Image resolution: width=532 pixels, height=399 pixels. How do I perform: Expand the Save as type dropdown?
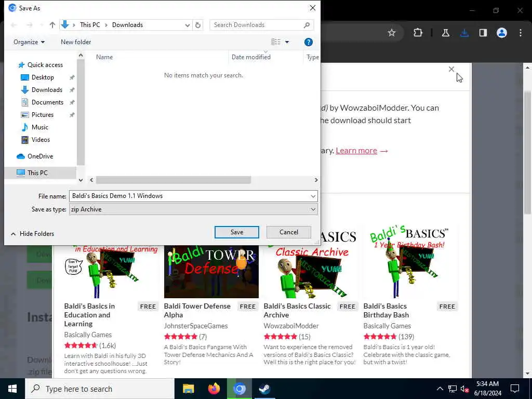(x=313, y=209)
